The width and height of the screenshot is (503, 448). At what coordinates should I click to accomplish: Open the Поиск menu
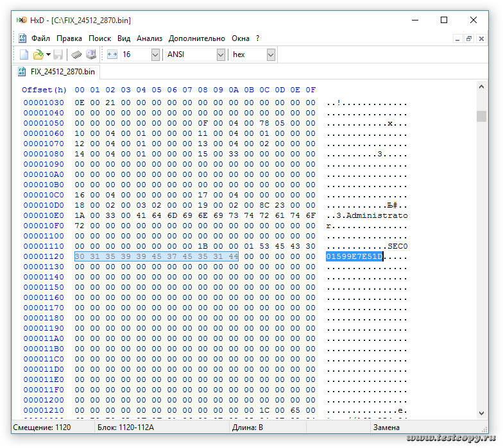99,38
